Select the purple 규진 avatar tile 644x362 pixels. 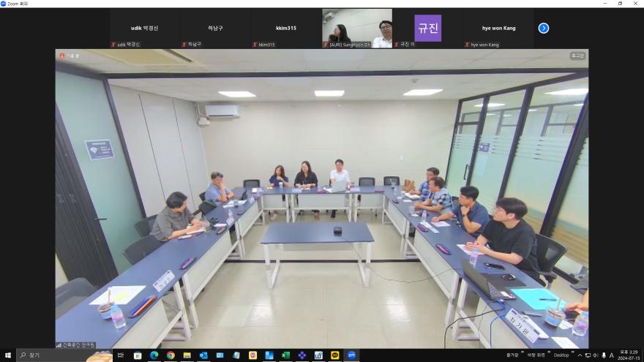(x=427, y=29)
